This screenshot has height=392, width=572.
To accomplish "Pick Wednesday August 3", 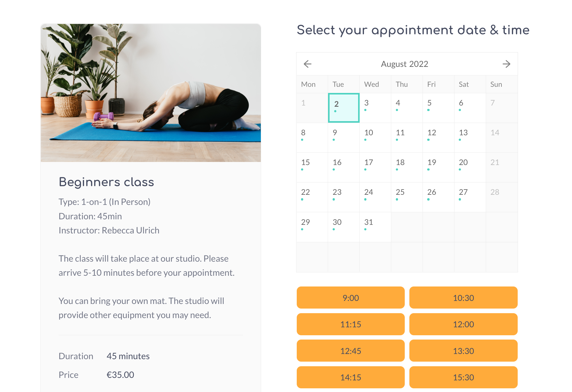I will [x=375, y=108].
